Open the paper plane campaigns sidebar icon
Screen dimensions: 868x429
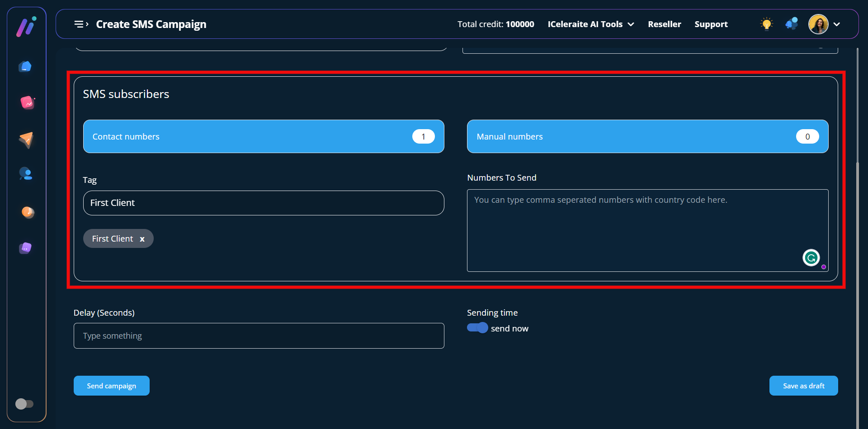(26, 140)
